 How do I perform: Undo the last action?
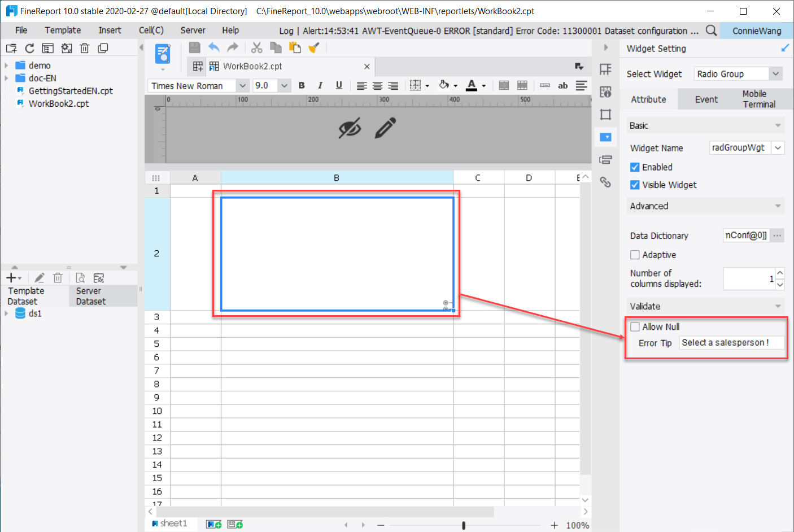pyautogui.click(x=213, y=47)
